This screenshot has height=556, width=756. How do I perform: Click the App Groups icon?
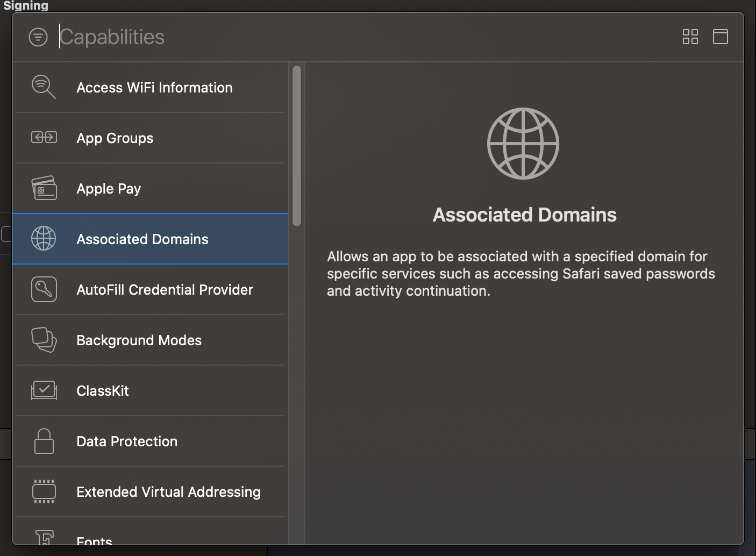tap(44, 138)
